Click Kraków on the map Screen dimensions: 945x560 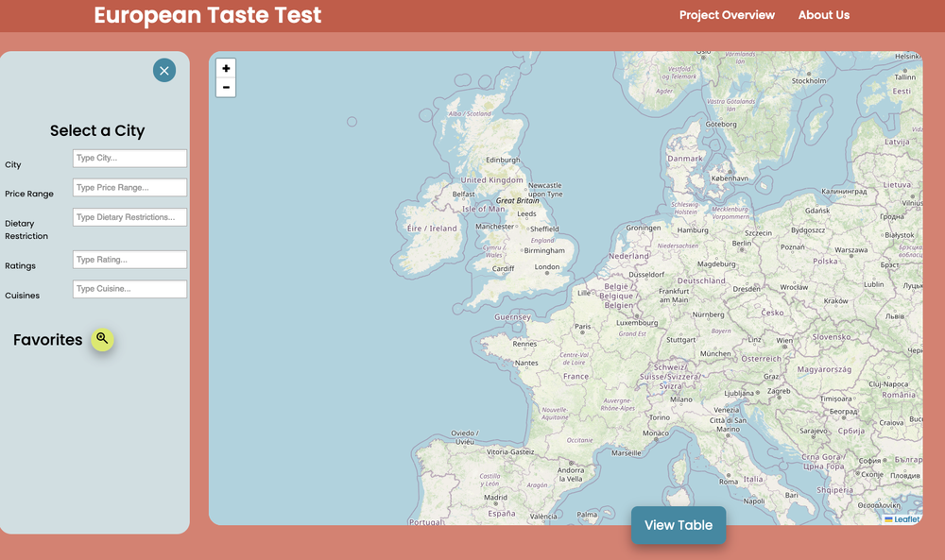click(836, 300)
